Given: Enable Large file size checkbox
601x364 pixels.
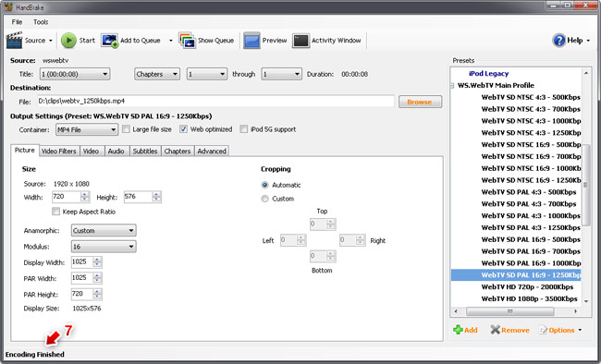Looking at the screenshot, I should 126,129.
